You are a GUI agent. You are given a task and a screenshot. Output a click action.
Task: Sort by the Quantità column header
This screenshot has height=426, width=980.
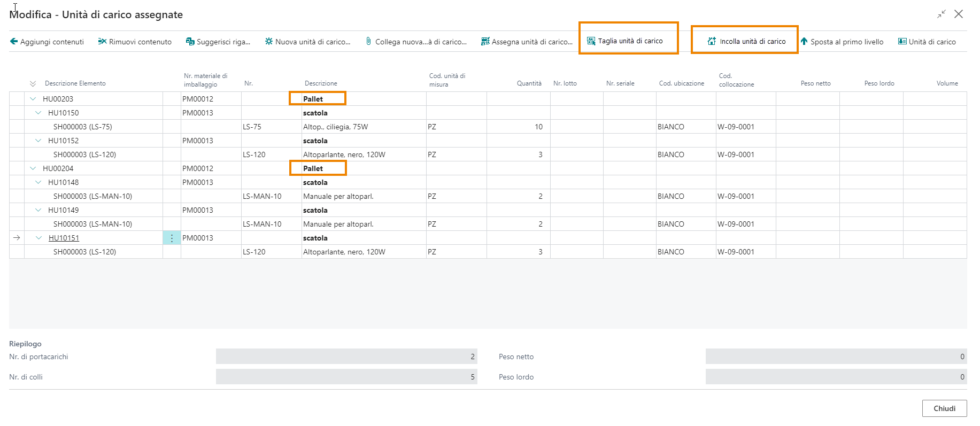pos(529,83)
